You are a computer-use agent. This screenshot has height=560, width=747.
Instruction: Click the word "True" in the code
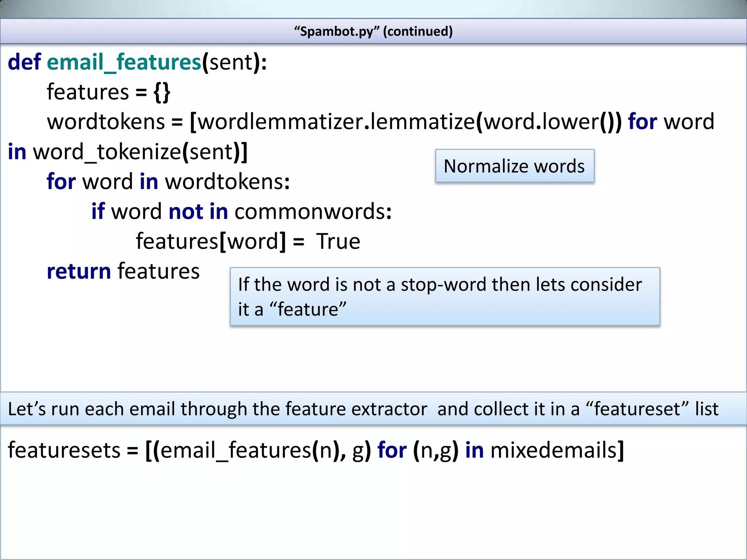(x=338, y=241)
